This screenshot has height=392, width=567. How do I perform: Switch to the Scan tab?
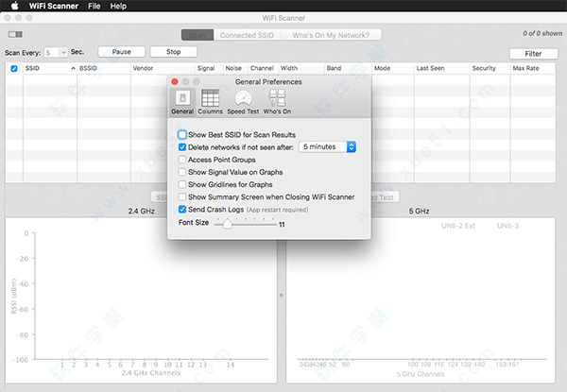(198, 35)
